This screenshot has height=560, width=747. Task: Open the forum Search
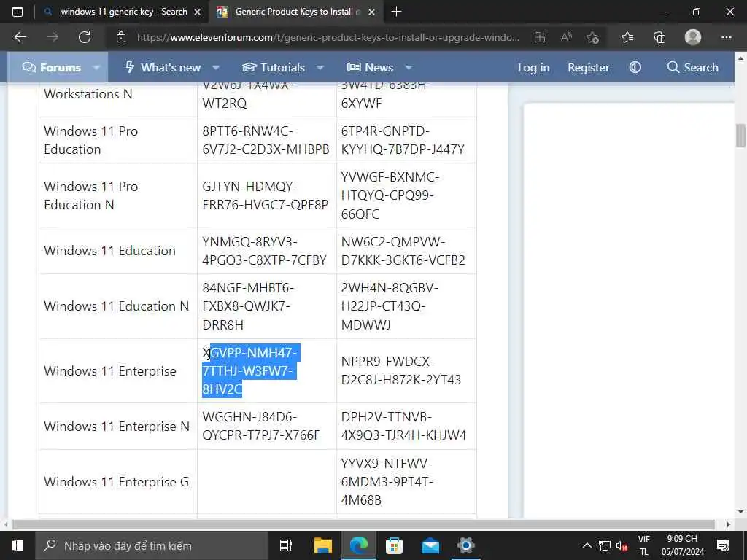(x=693, y=68)
